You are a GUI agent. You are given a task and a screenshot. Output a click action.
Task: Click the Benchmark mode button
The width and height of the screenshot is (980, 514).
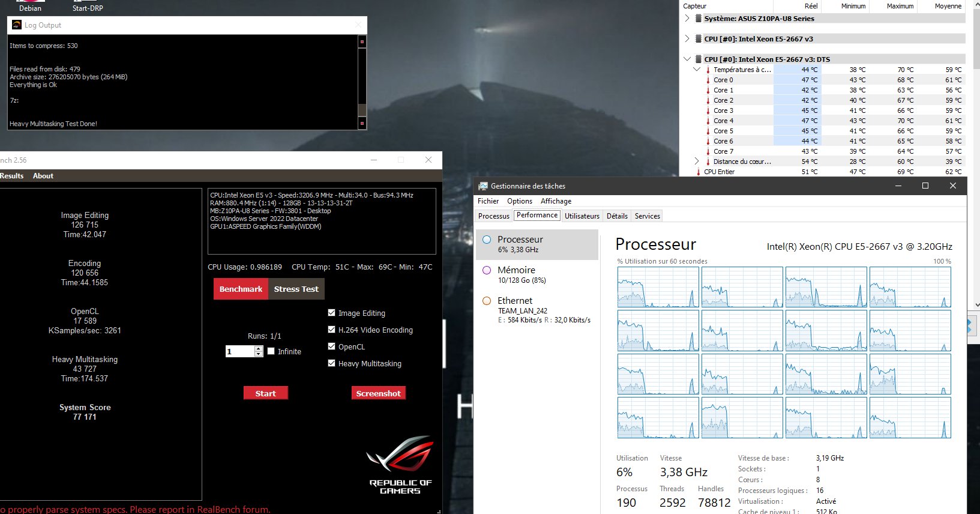(241, 289)
